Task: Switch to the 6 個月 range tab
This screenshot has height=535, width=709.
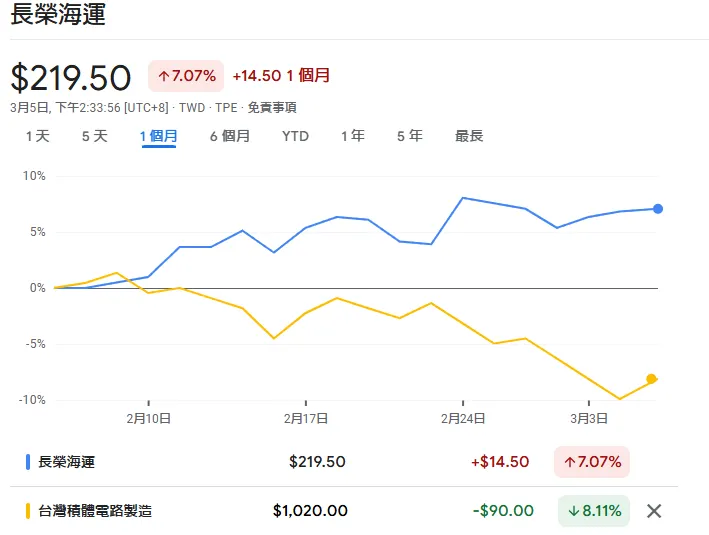Action: click(x=230, y=136)
